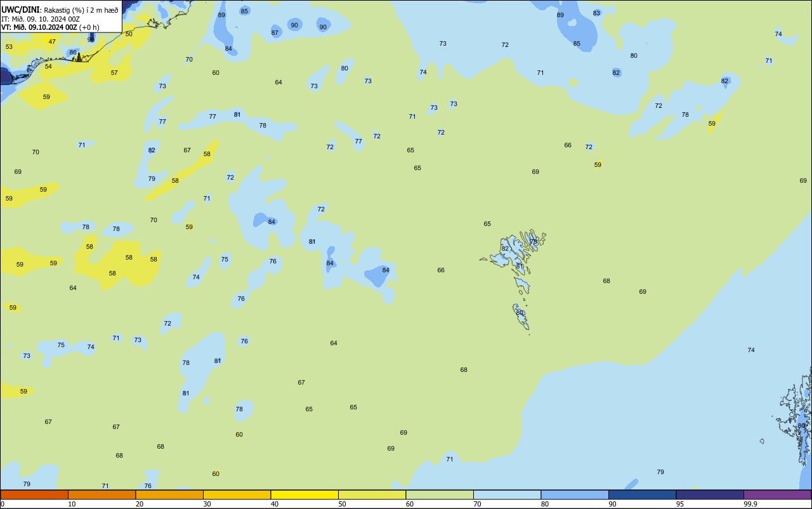Click the legend tick label 99.9

pyautogui.click(x=750, y=504)
